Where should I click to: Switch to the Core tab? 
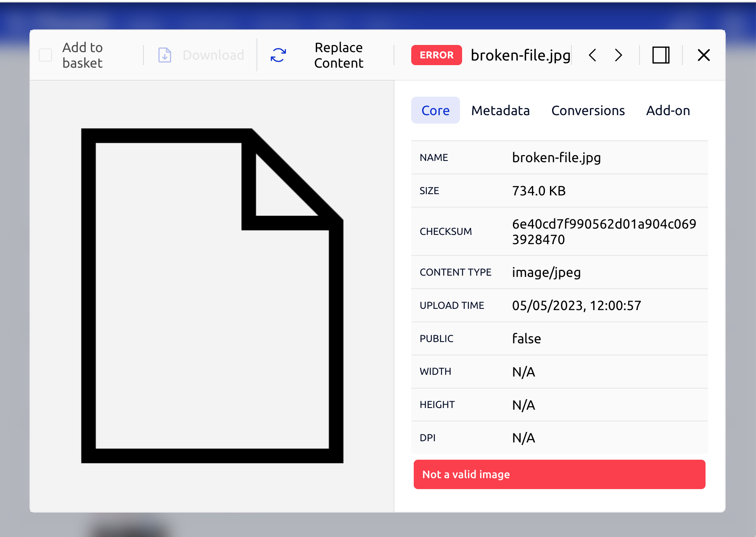point(435,111)
